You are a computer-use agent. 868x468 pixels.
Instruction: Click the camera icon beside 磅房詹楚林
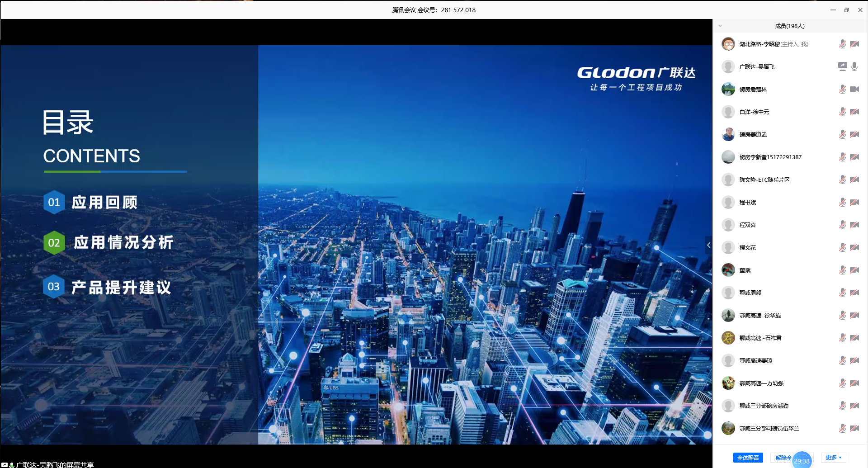click(854, 89)
